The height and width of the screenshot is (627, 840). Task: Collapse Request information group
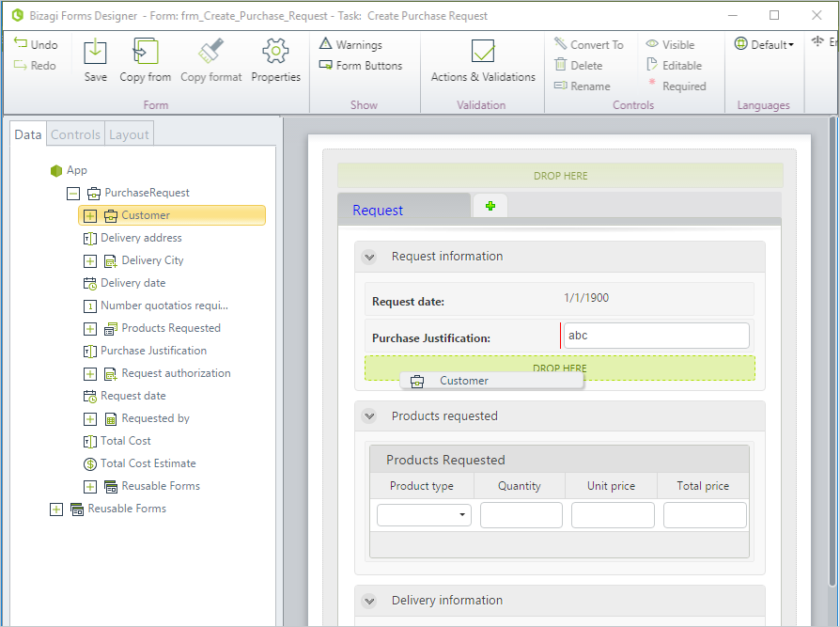point(369,257)
